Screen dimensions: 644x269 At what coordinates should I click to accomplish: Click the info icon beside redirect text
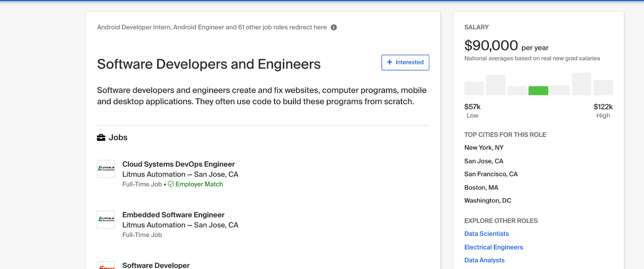click(x=334, y=27)
